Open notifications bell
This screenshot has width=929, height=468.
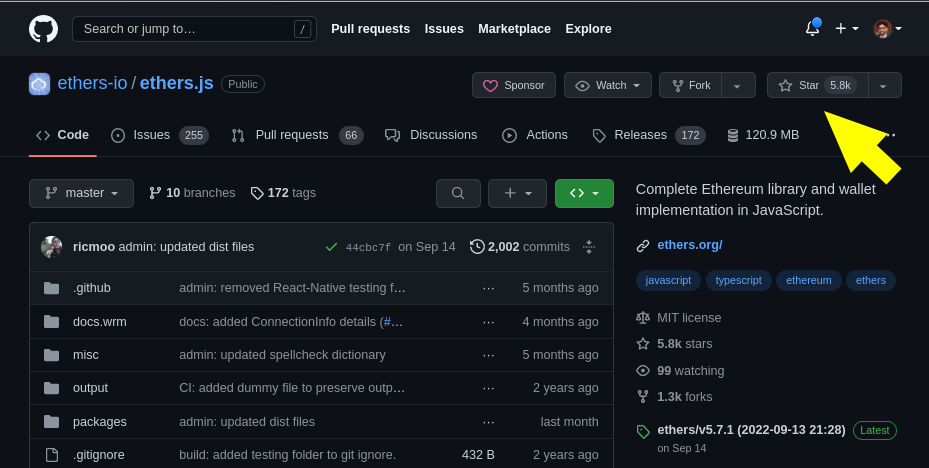(x=812, y=28)
